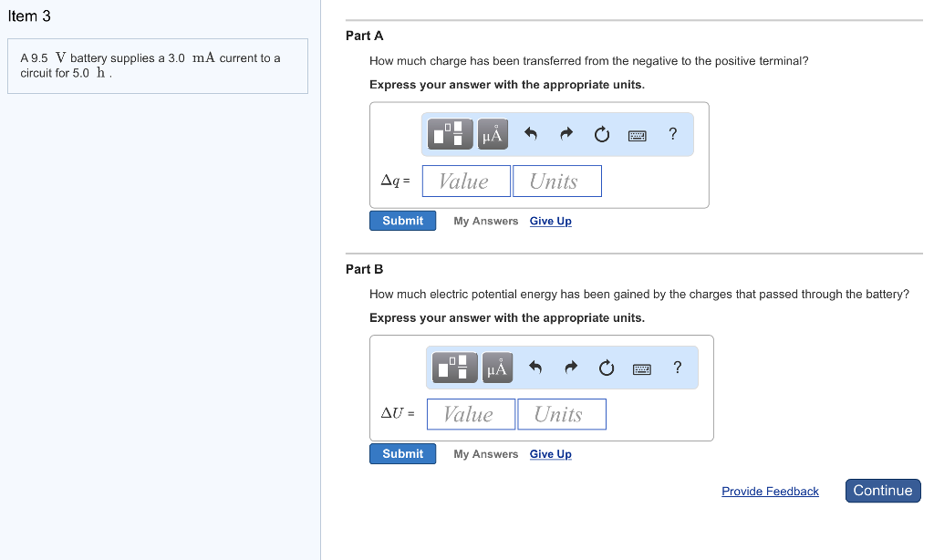Viewport: 934px width, 560px height.
Task: Focus the Δq Value input field
Action: click(466, 181)
